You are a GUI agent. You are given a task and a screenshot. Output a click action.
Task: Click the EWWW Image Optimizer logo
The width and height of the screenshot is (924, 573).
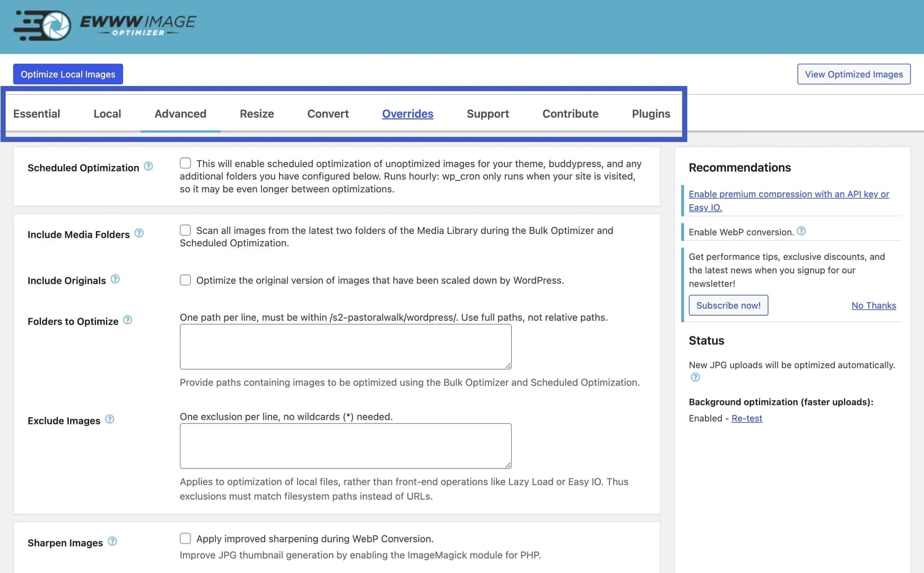point(104,25)
